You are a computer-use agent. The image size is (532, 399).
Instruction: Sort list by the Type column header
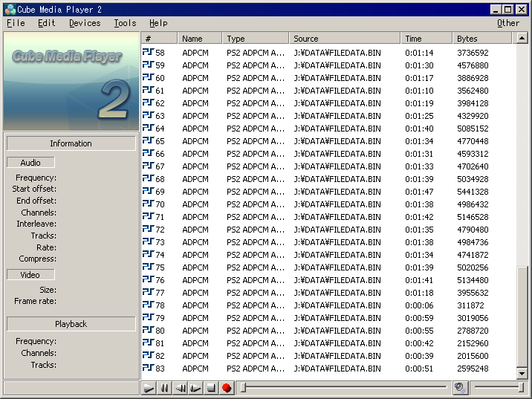[256, 39]
